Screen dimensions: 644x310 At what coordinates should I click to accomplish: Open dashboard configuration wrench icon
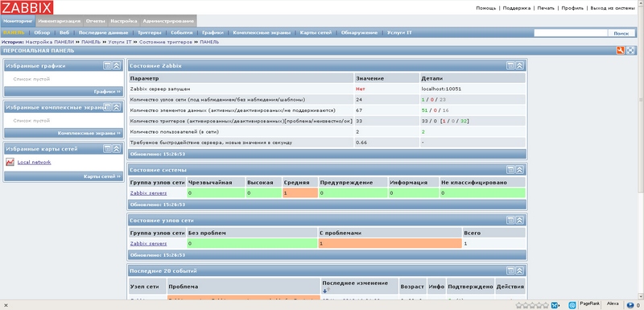[620, 51]
